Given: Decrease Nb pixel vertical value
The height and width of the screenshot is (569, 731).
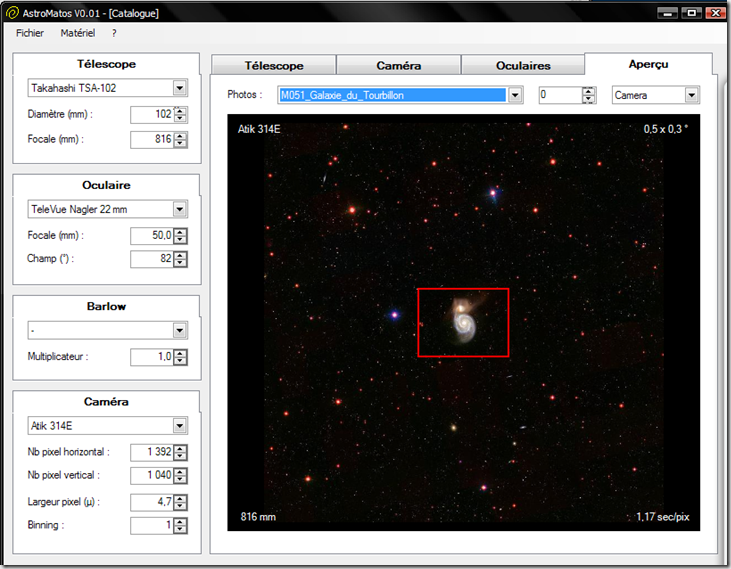Looking at the screenshot, I should (x=180, y=479).
